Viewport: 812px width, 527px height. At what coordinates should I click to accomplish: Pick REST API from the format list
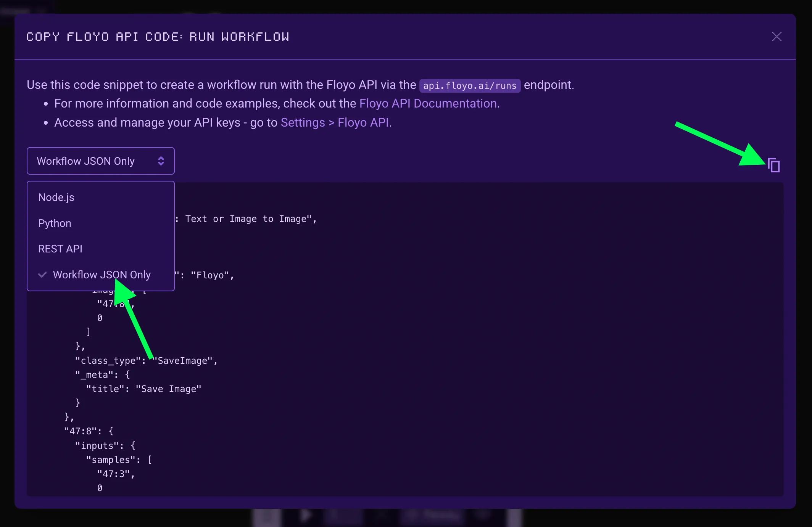tap(101, 249)
